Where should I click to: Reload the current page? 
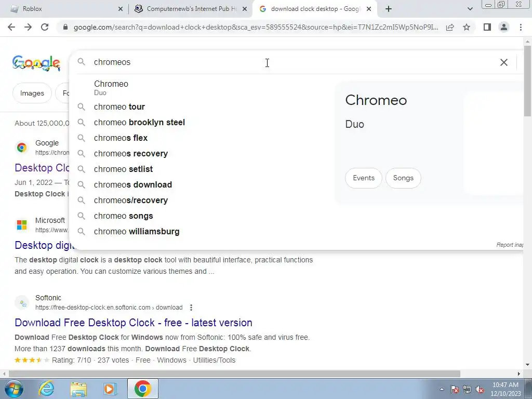click(x=45, y=27)
